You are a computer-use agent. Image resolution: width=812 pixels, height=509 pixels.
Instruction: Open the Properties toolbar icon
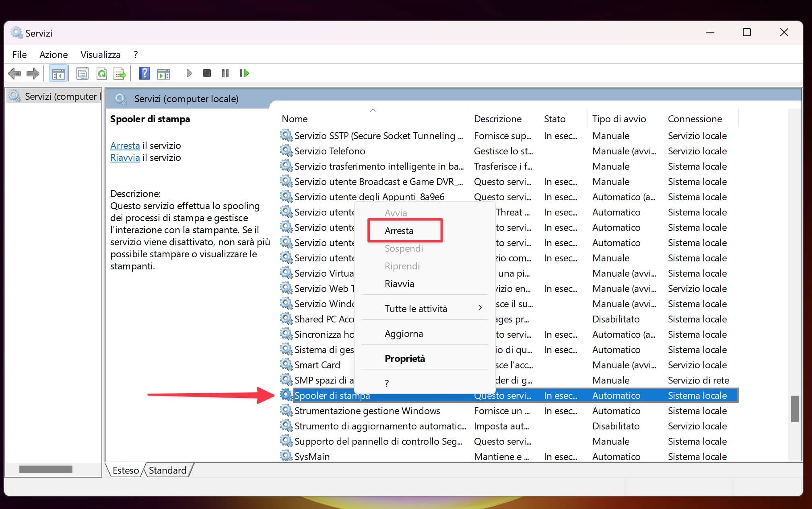tap(82, 73)
